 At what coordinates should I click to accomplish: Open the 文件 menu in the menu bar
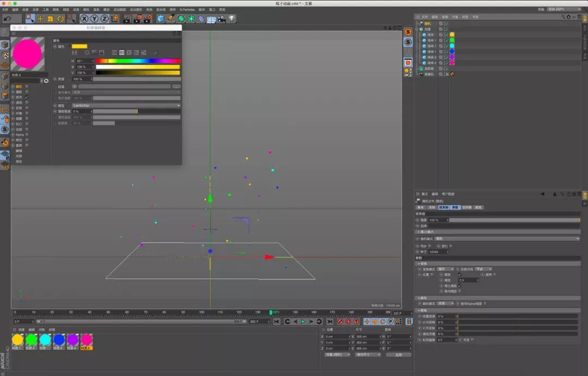coord(5,9)
